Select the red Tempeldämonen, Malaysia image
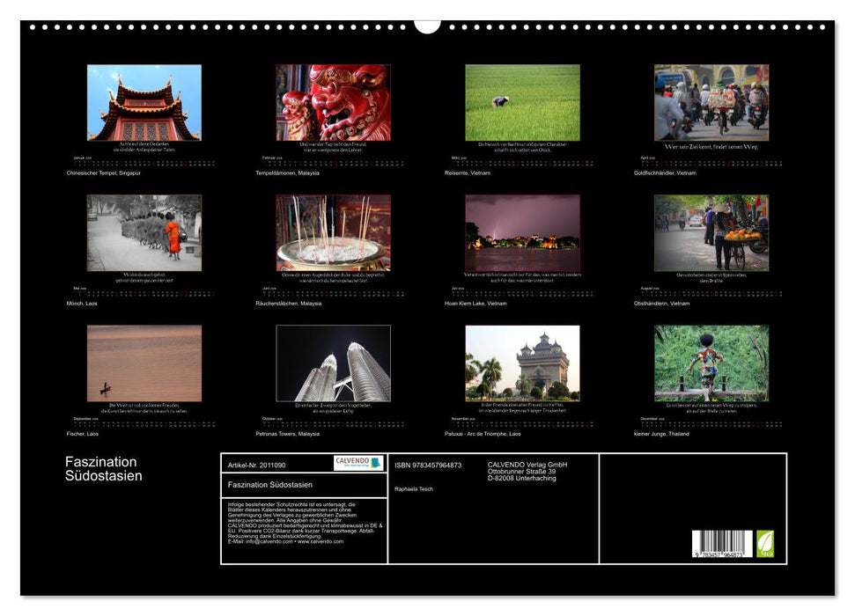The image size is (855, 616). click(333, 102)
